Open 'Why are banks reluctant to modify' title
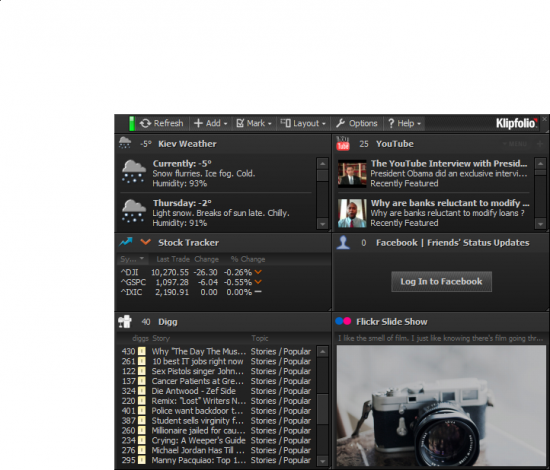Viewport: 550px width, 470px height. pos(450,203)
